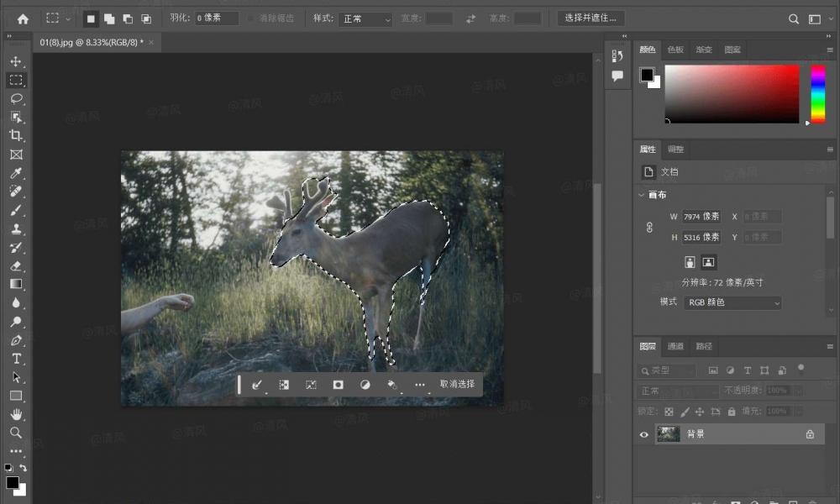Hide the 背景 layer with eye icon
This screenshot has width=840, height=504.
(x=644, y=434)
